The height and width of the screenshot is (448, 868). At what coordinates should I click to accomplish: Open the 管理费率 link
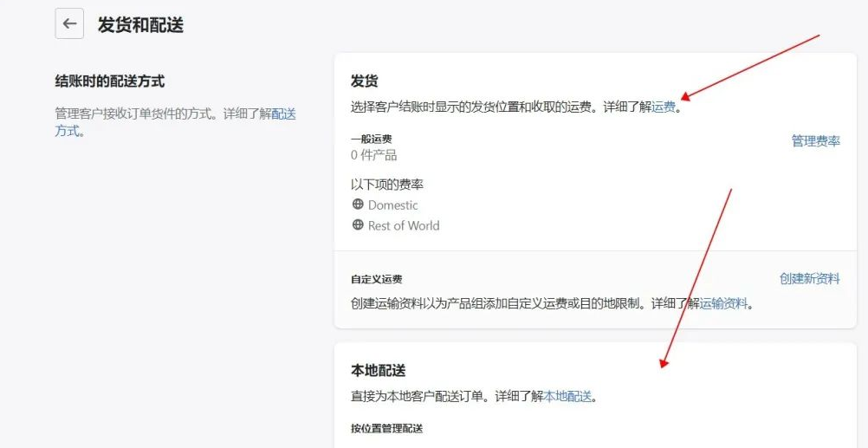click(815, 140)
